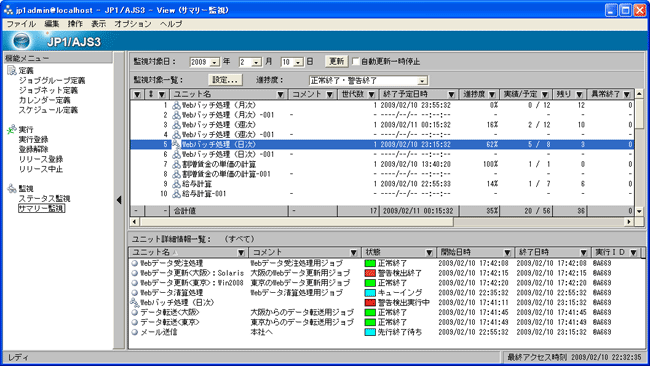Open カレンダー定義 link

pyautogui.click(x=44, y=100)
